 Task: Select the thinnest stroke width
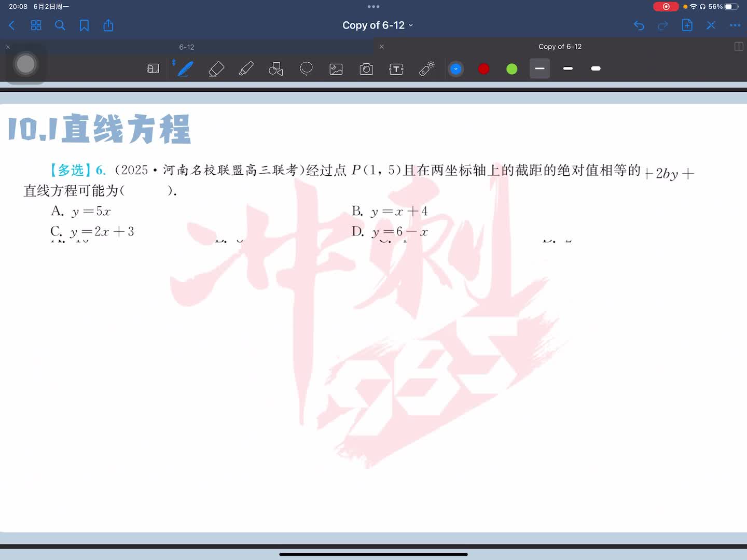click(x=539, y=68)
